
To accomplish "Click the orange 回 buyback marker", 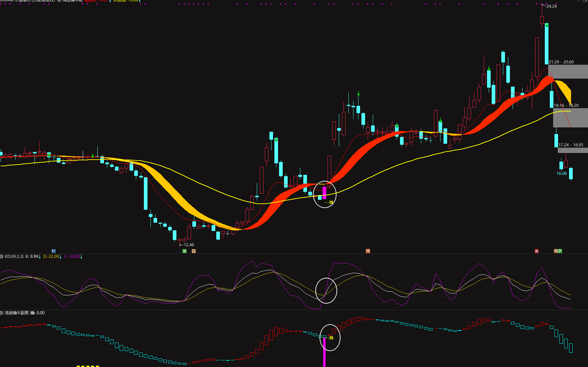I will coord(194,251).
